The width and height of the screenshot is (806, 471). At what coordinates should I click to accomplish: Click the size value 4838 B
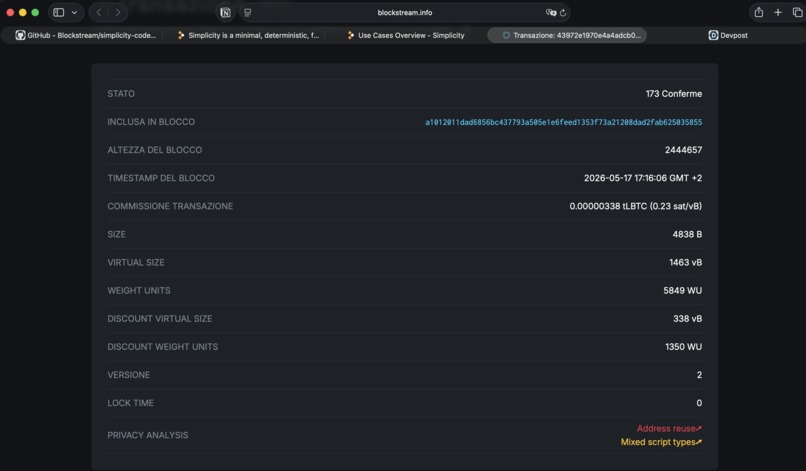(687, 234)
